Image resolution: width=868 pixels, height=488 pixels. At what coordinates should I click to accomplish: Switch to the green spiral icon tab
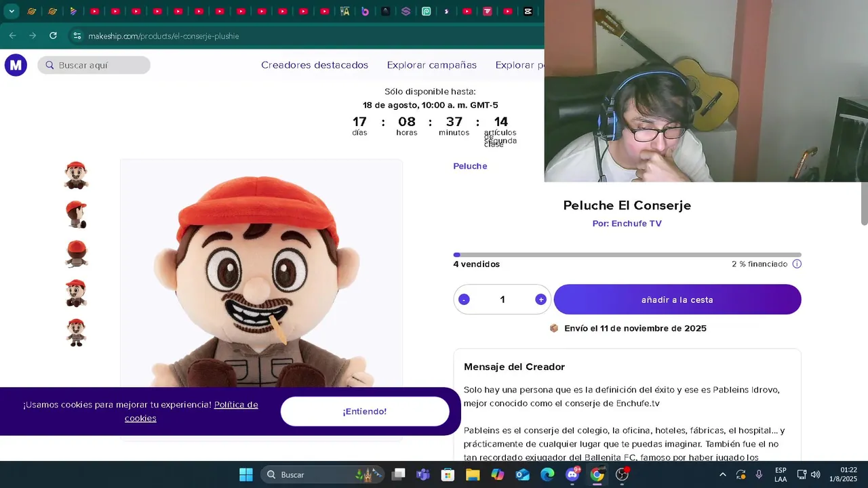click(426, 11)
